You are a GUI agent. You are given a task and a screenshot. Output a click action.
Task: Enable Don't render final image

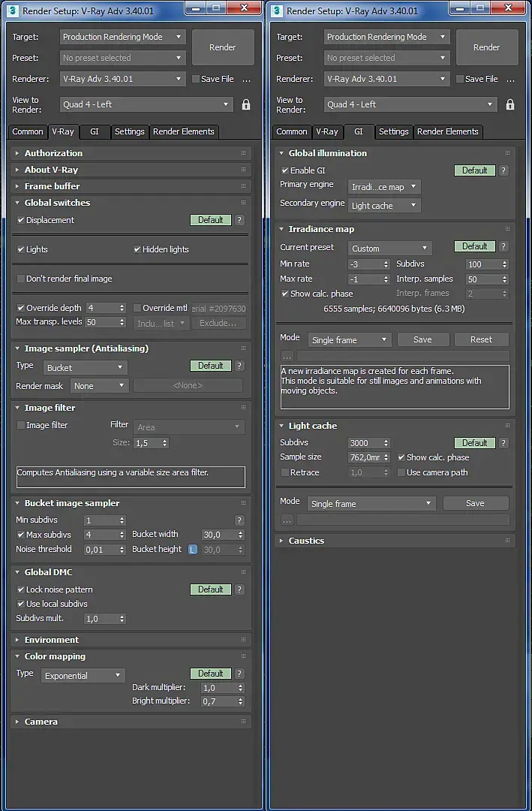tap(21, 279)
